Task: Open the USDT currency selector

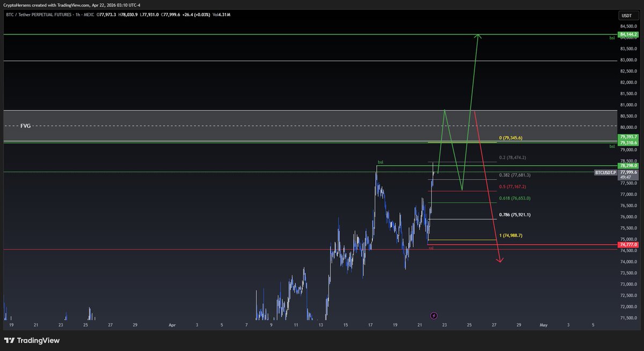Action: (x=626, y=16)
